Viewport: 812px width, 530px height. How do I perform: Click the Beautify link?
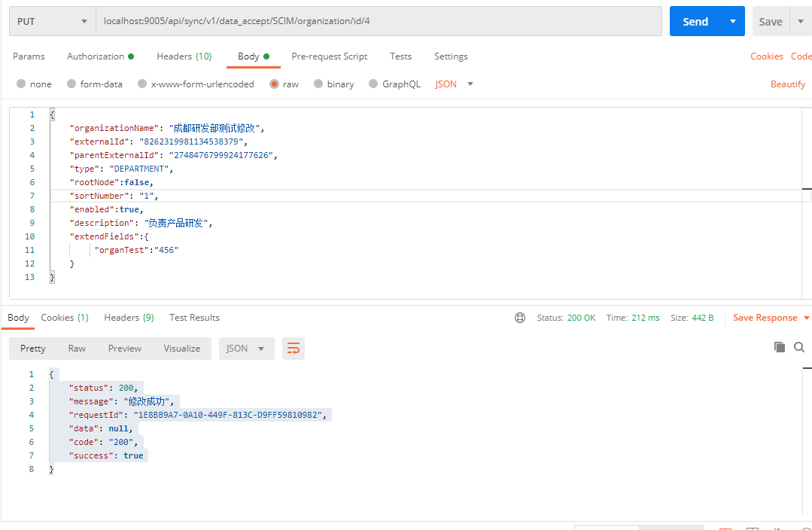[787, 84]
